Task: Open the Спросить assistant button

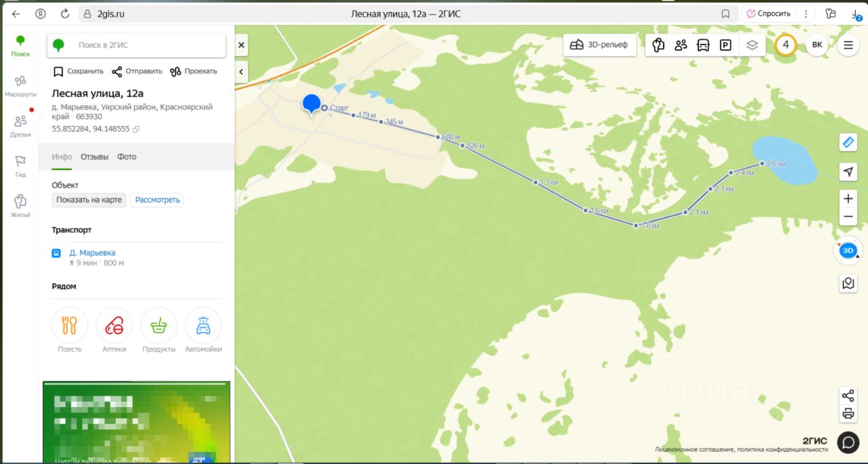Action: point(768,14)
